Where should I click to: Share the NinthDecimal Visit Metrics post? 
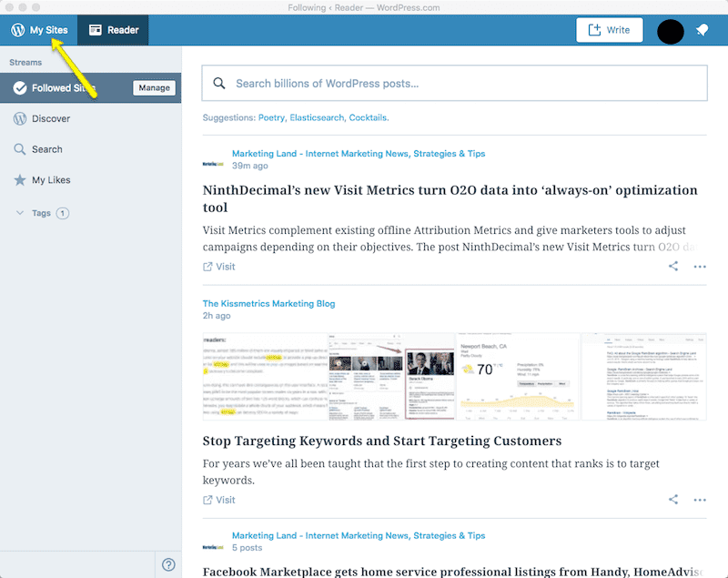coord(673,266)
